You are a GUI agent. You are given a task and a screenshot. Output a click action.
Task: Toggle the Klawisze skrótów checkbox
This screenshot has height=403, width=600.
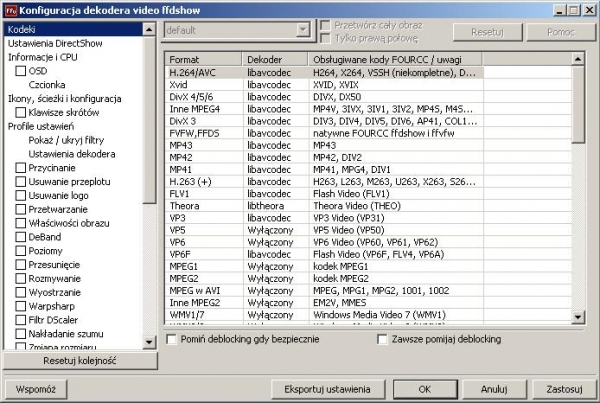21,113
